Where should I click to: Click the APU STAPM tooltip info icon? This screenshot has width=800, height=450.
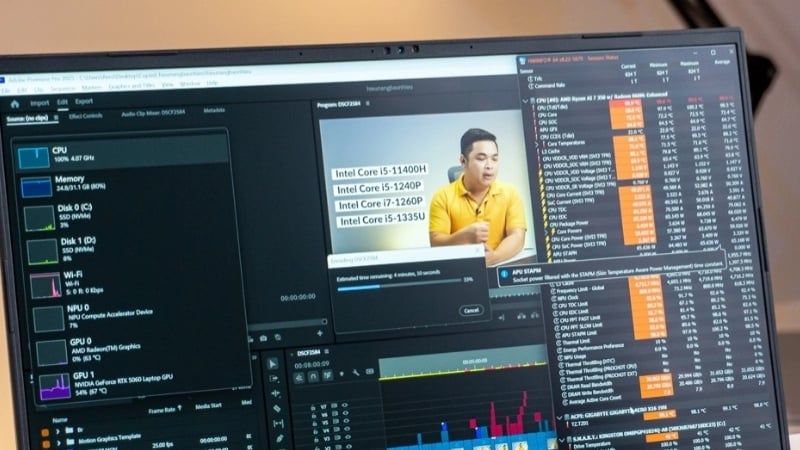click(505, 274)
